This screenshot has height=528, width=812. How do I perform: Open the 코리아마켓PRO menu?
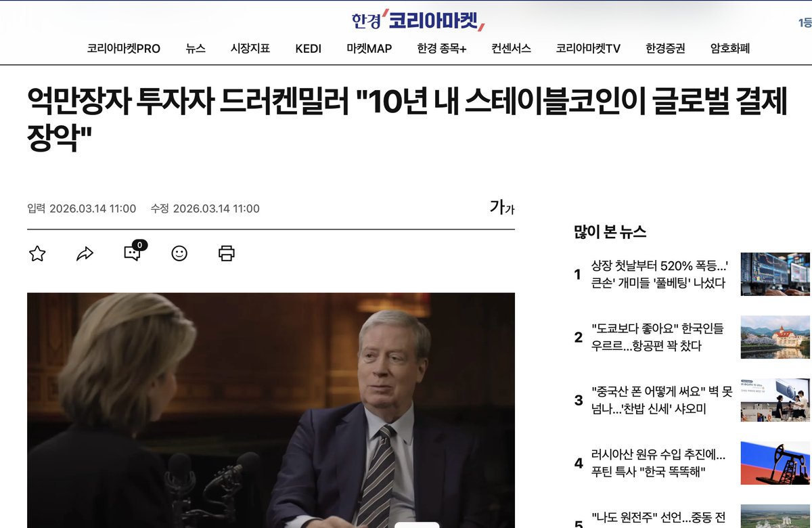pyautogui.click(x=124, y=49)
